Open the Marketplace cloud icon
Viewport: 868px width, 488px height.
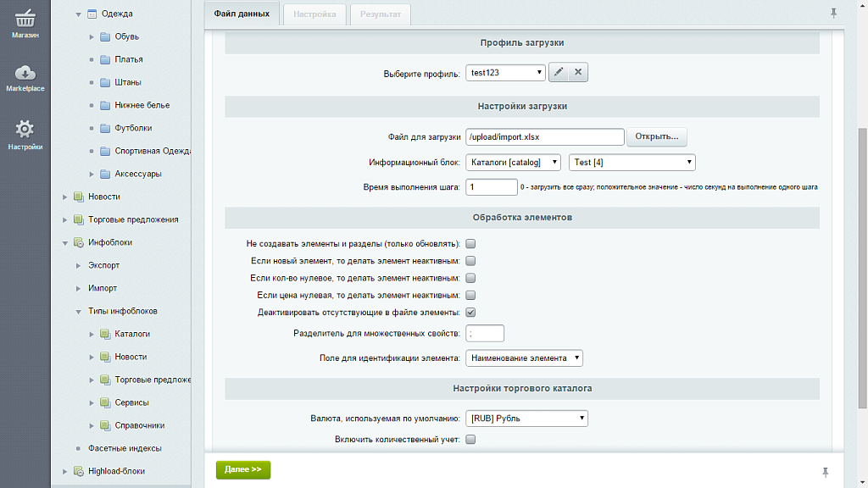pyautogui.click(x=25, y=77)
